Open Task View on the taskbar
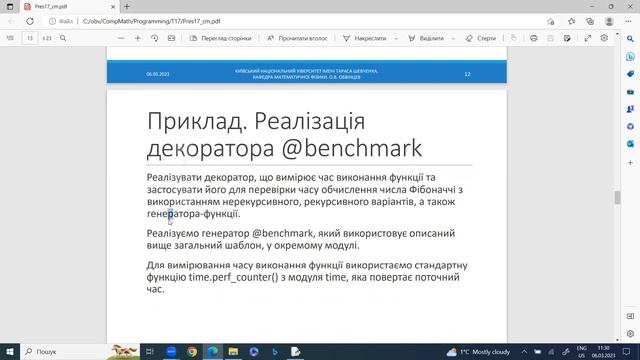This screenshot has width=640, height=360. pos(150,351)
